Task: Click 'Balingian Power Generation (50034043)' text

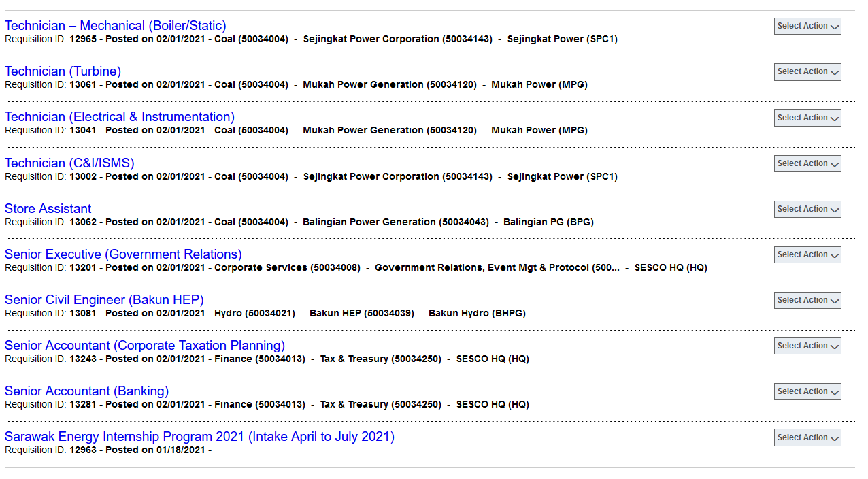Action: (396, 222)
